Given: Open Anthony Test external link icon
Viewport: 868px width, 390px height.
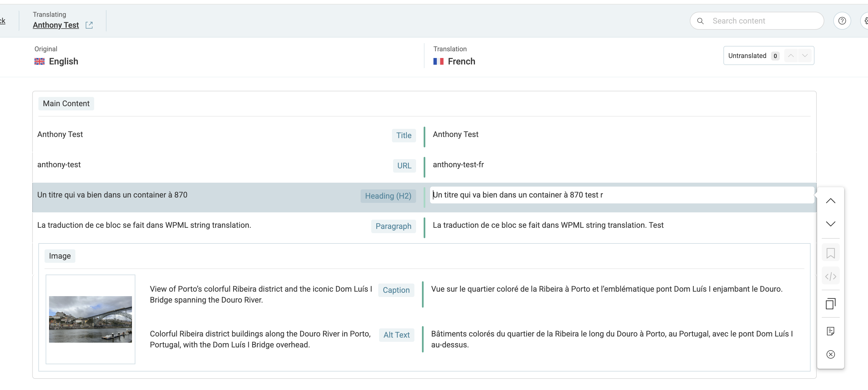Looking at the screenshot, I should [x=89, y=25].
